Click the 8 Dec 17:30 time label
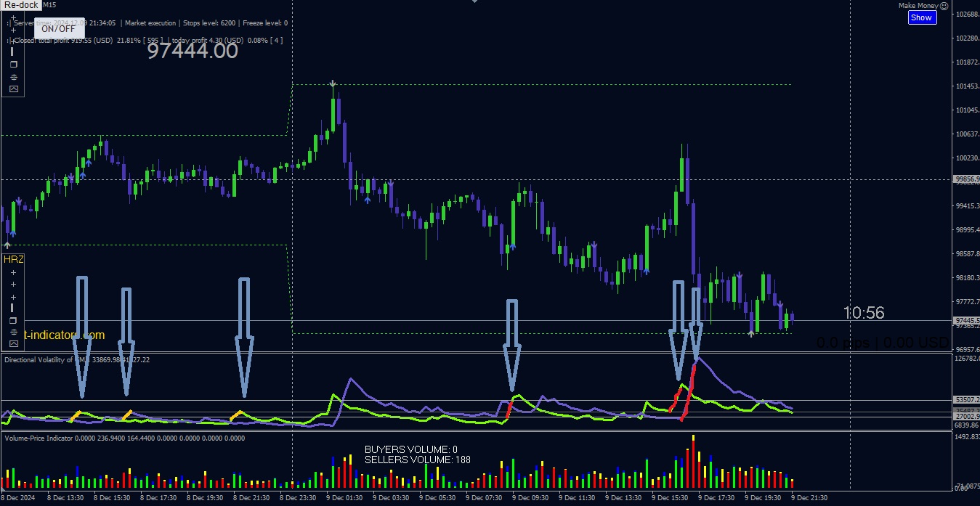The image size is (980, 506). click(158, 498)
